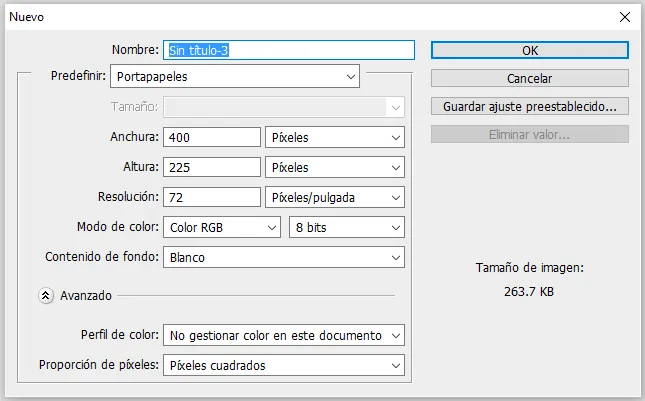This screenshot has width=645, height=401.
Task: Click the disabled Eliminar valor button
Action: (x=529, y=134)
